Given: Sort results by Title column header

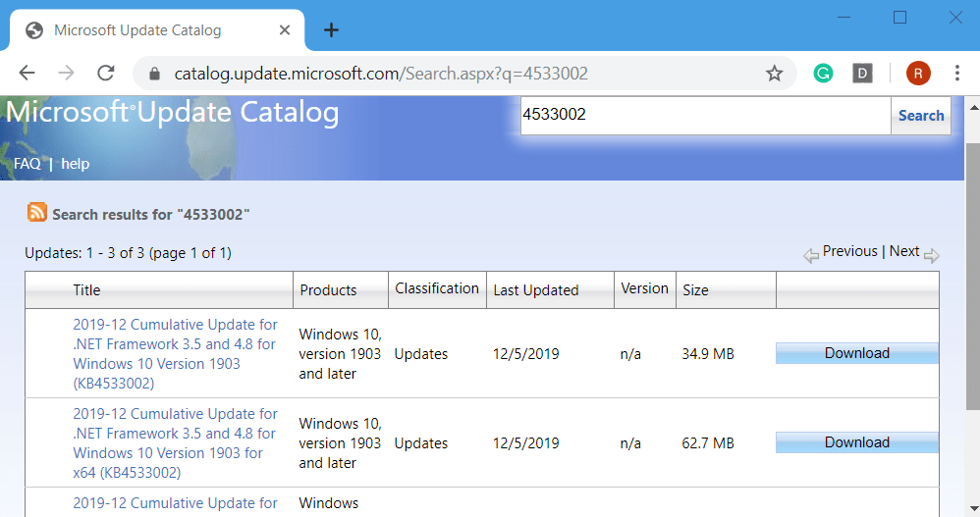Looking at the screenshot, I should pos(86,290).
